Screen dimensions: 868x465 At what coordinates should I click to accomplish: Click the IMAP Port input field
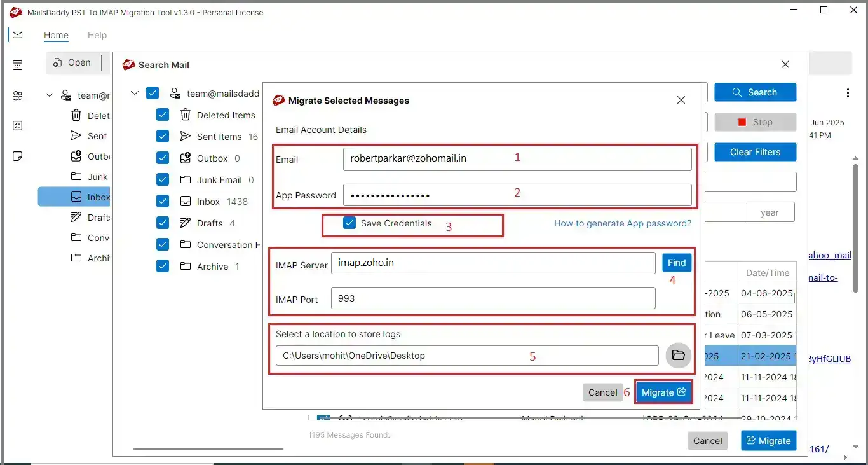[x=492, y=298]
